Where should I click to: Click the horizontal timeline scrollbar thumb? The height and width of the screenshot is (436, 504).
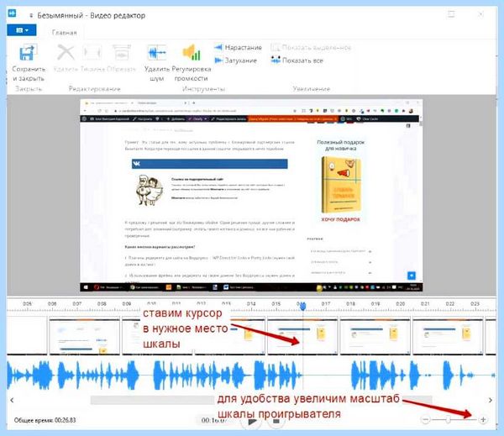261,400
